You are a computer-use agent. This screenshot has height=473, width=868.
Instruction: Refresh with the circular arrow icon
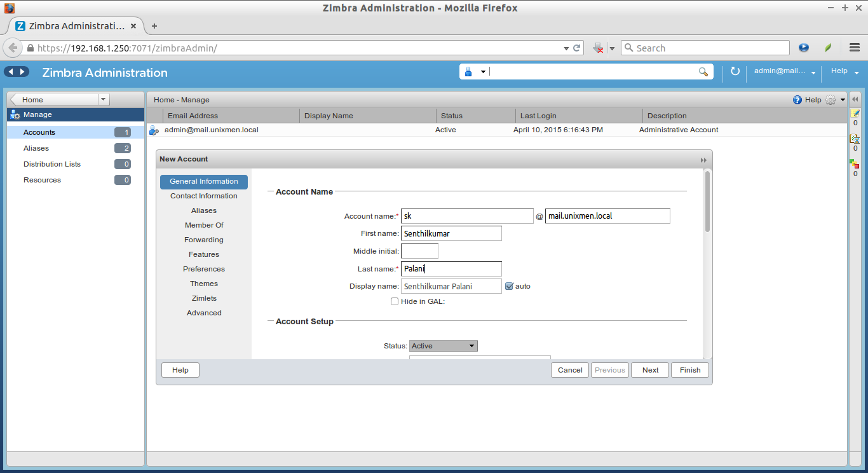[x=735, y=71]
